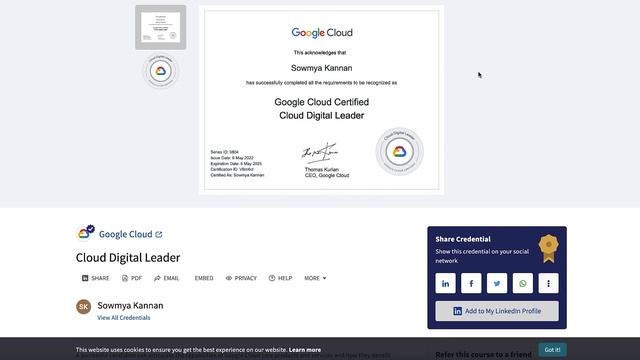Click the SHARE toolbar option
The width and height of the screenshot is (640, 360).
tap(96, 278)
